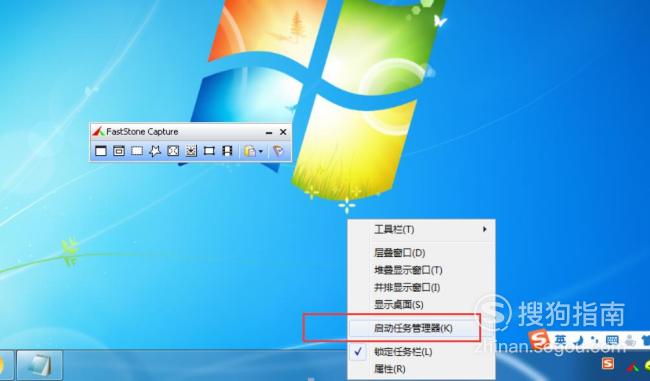Choose Capture Rectangular Region tool
650x381 pixels.
click(137, 151)
